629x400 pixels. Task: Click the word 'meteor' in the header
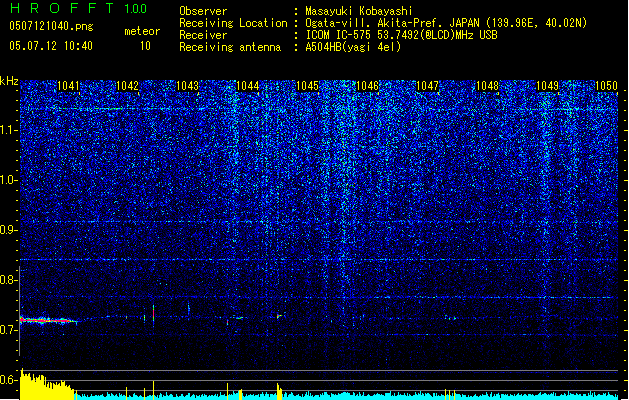[142, 31]
